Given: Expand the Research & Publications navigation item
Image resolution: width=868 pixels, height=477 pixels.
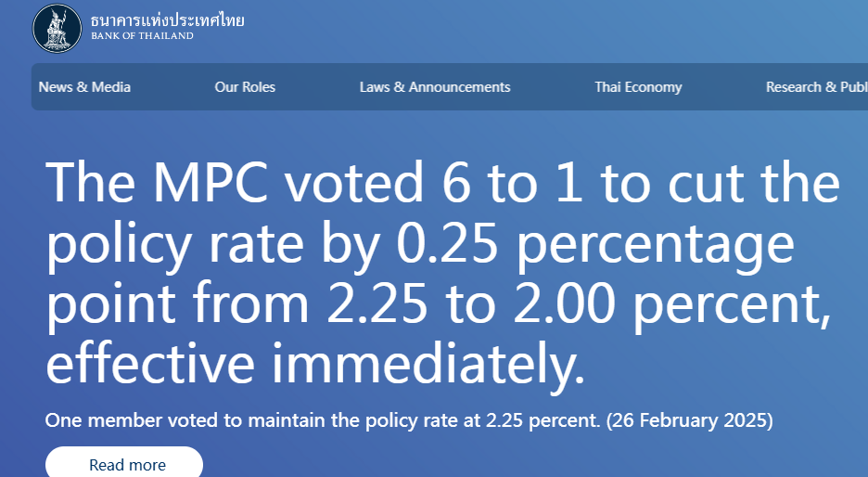Looking at the screenshot, I should [816, 87].
